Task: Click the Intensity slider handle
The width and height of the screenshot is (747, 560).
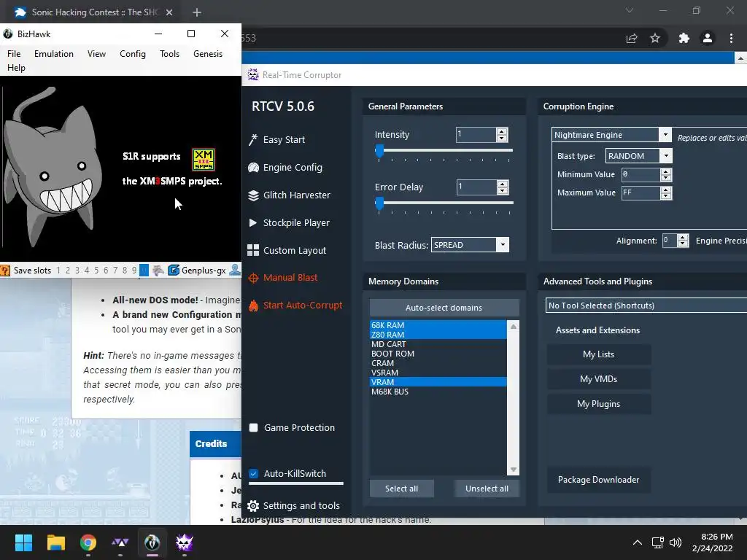Action: pyautogui.click(x=379, y=151)
